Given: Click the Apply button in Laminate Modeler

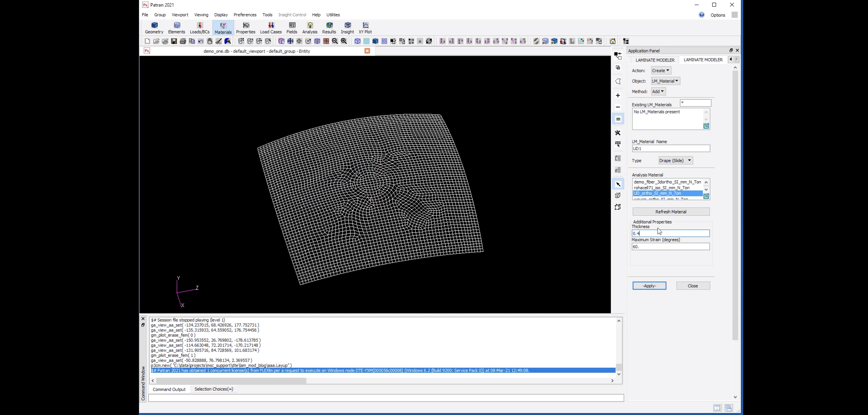Looking at the screenshot, I should coord(649,286).
